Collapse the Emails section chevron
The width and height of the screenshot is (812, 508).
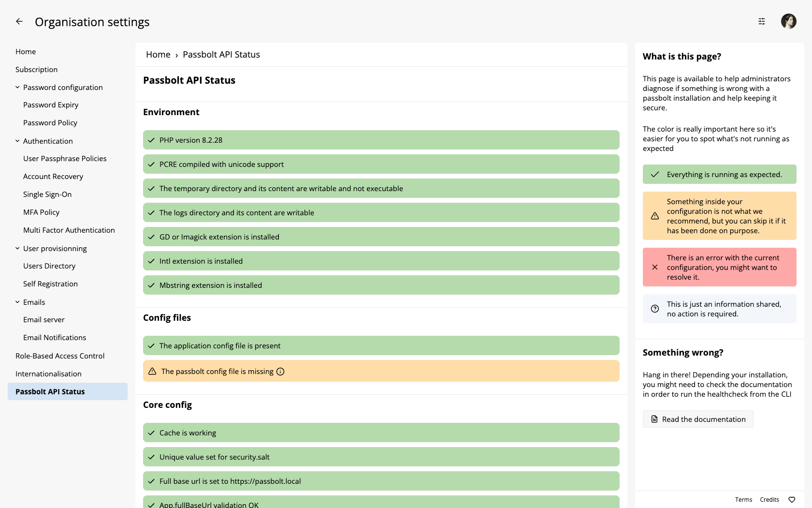(17, 302)
